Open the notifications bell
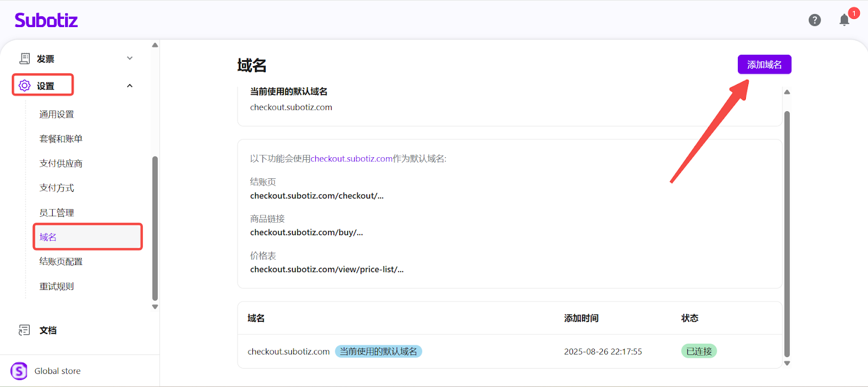The image size is (868, 387). [844, 21]
